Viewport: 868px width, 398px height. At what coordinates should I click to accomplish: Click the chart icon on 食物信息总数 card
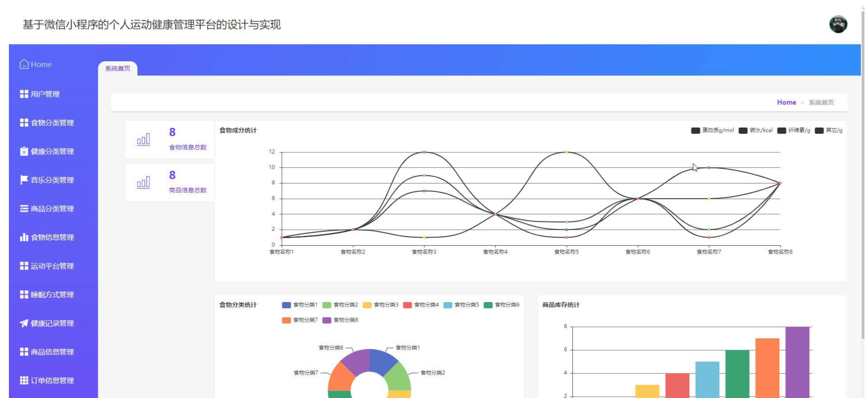pyautogui.click(x=143, y=139)
